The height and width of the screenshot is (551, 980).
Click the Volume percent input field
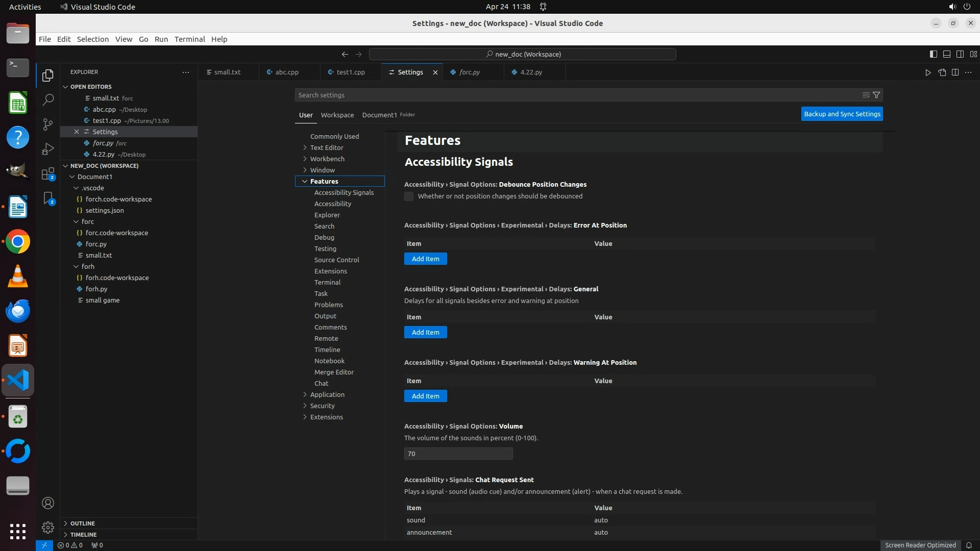click(x=458, y=454)
